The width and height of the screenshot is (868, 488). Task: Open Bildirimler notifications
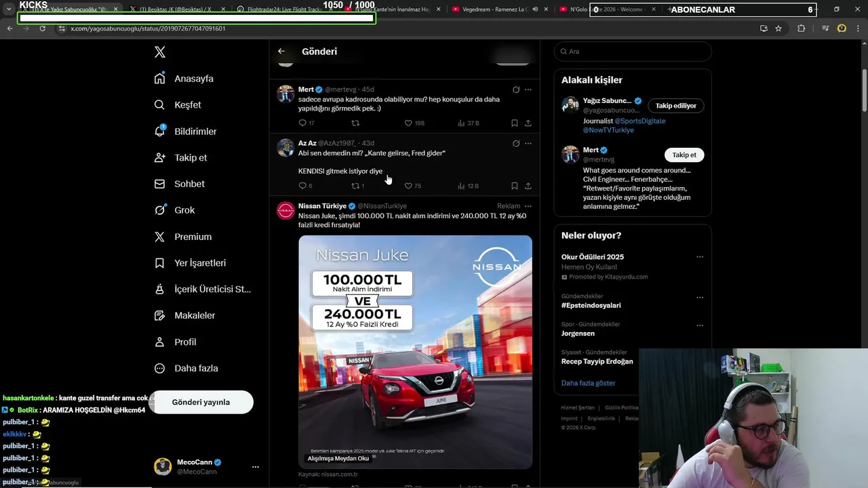pyautogui.click(x=186, y=131)
